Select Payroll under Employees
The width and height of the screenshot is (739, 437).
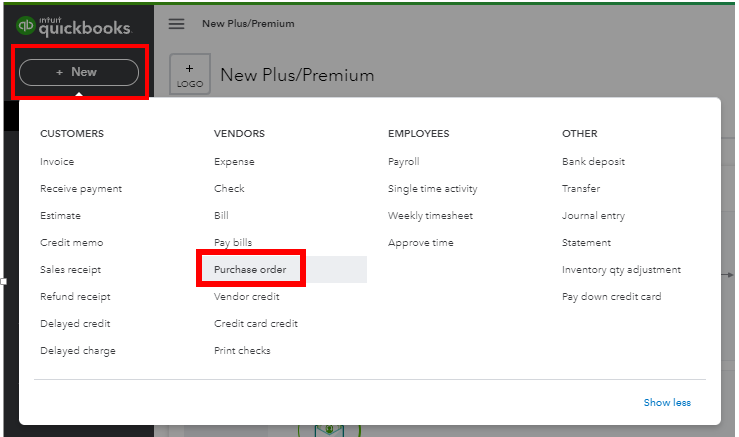[x=403, y=162]
